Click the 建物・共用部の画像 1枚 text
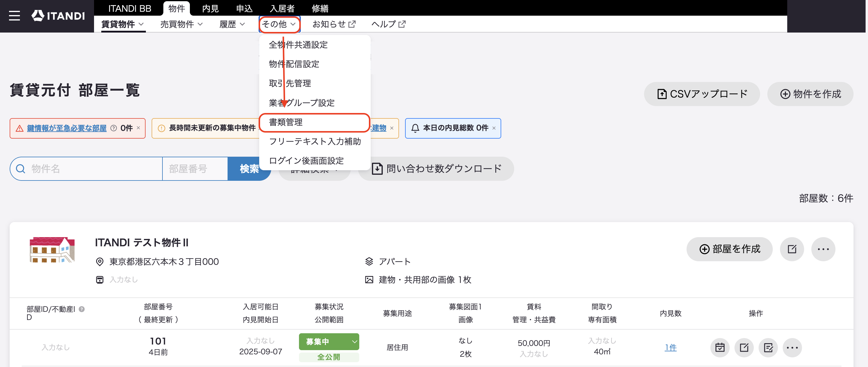This screenshot has width=868, height=367. (x=425, y=280)
